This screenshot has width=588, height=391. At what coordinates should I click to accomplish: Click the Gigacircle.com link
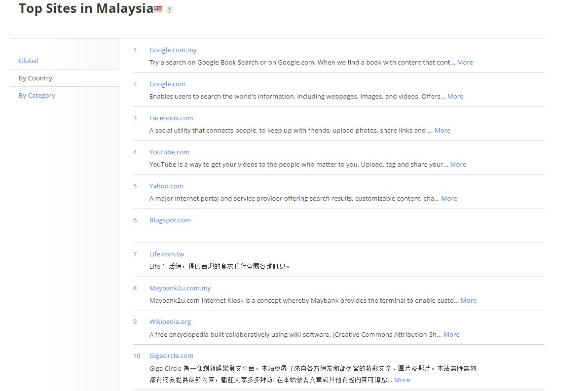(171, 356)
